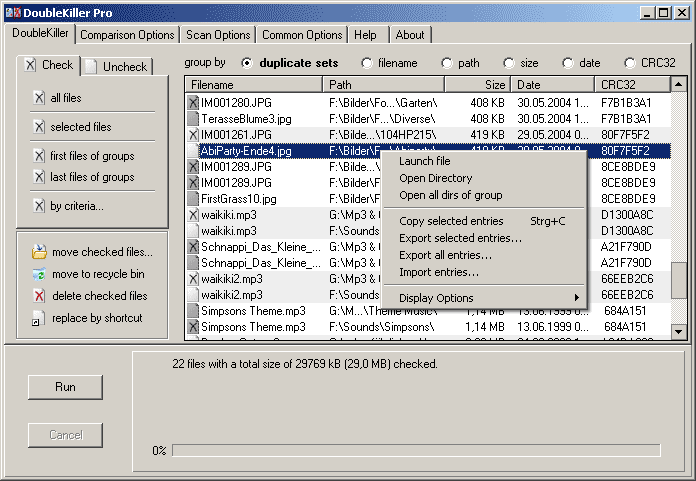Image resolution: width=696 pixels, height=481 pixels.
Task: Toggle the checkbox for IM001280.JPG
Action: pyautogui.click(x=193, y=102)
